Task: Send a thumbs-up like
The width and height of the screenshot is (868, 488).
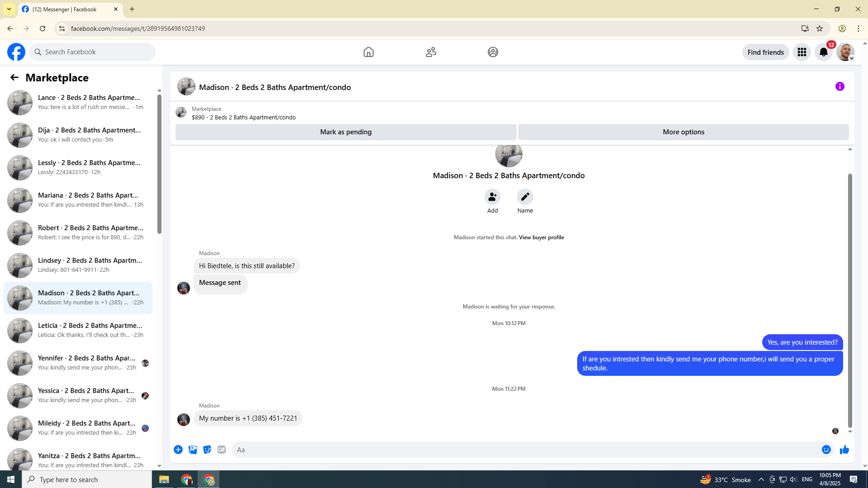Action: (844, 450)
